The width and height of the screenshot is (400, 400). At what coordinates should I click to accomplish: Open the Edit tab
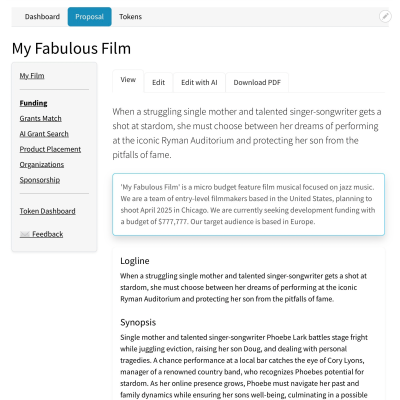click(x=158, y=82)
